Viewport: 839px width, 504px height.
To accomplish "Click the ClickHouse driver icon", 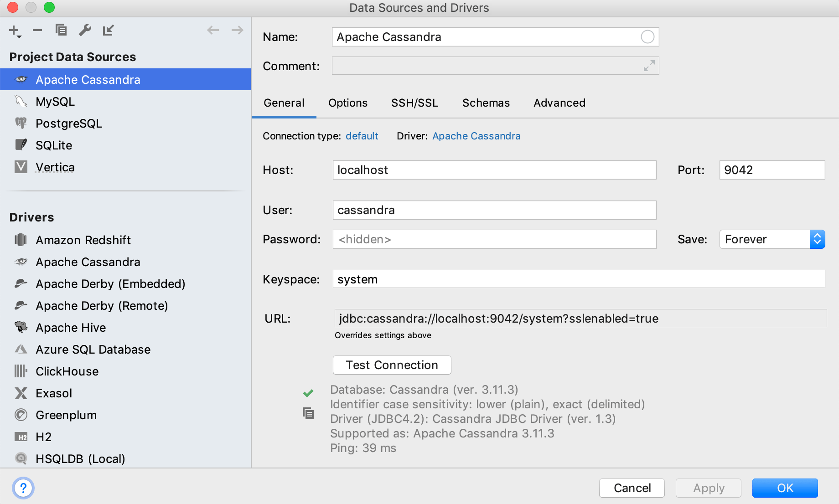I will click(21, 371).
